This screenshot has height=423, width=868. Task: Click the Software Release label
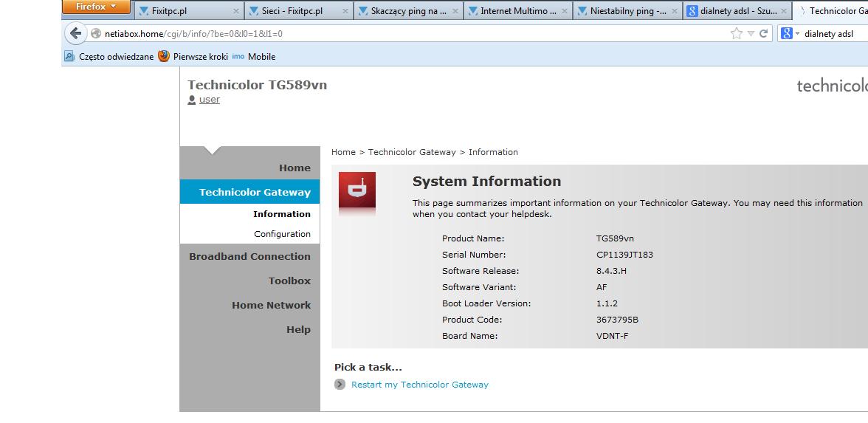pos(480,272)
